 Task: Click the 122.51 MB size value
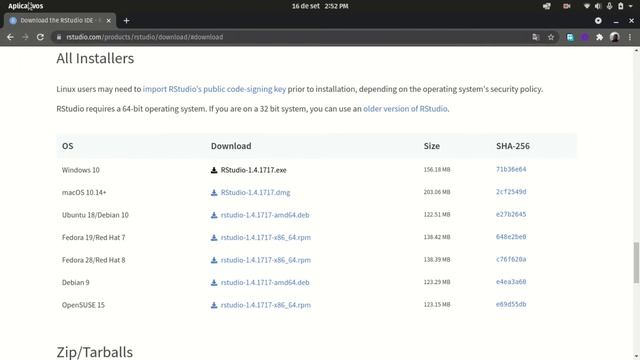click(437, 214)
